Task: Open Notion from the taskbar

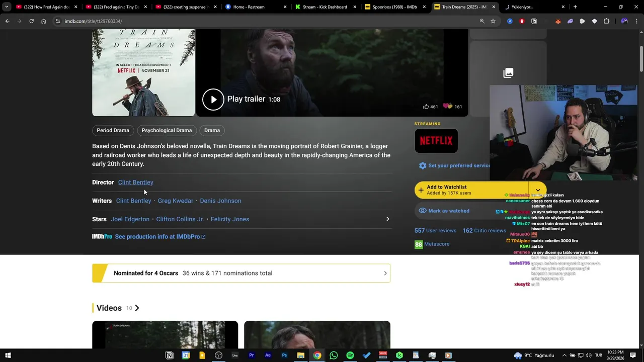Action: (x=170, y=355)
